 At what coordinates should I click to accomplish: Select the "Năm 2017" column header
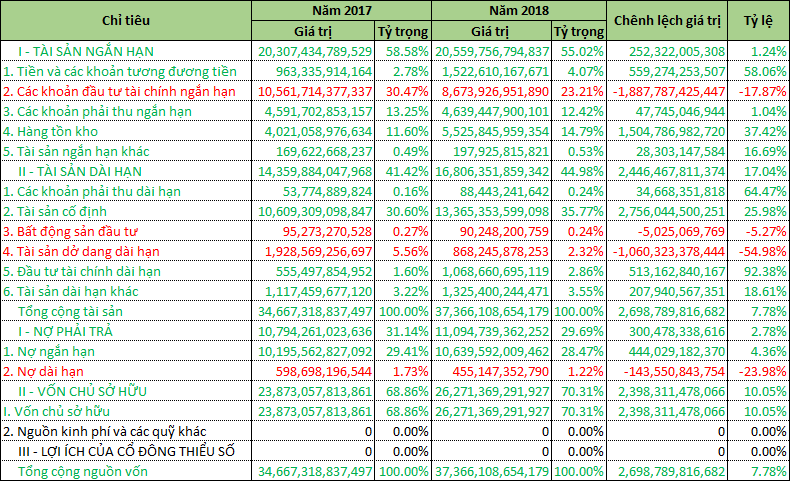point(315,10)
